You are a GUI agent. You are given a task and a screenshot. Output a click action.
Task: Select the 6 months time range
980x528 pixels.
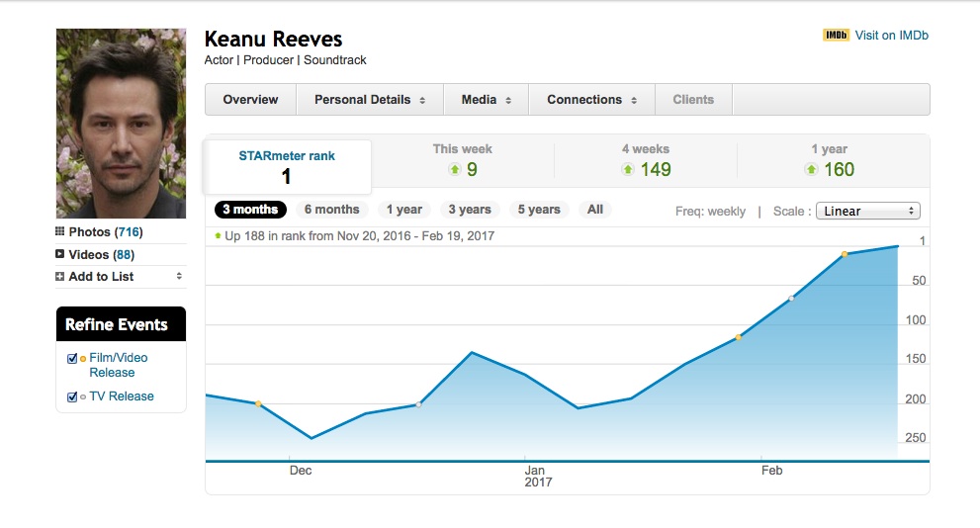point(331,210)
